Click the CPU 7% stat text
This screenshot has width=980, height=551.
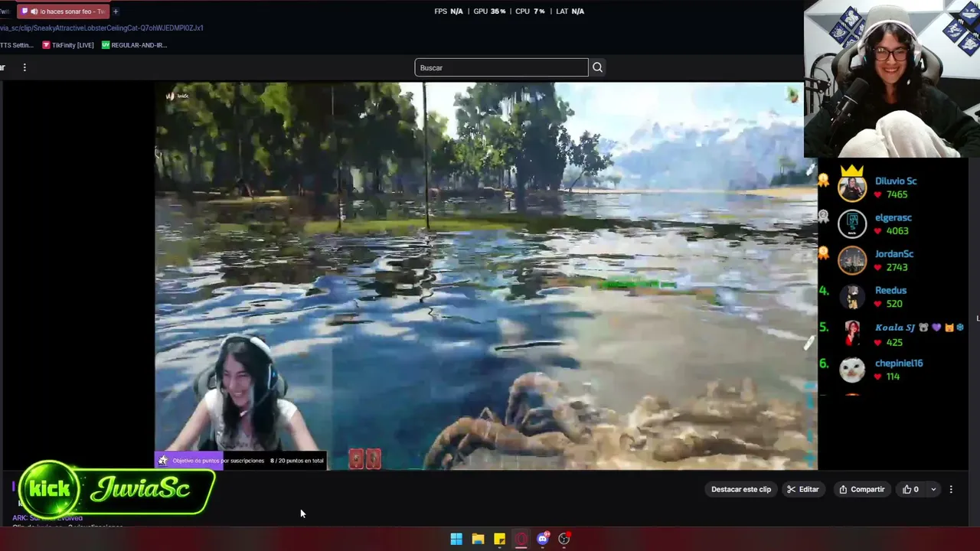(530, 11)
